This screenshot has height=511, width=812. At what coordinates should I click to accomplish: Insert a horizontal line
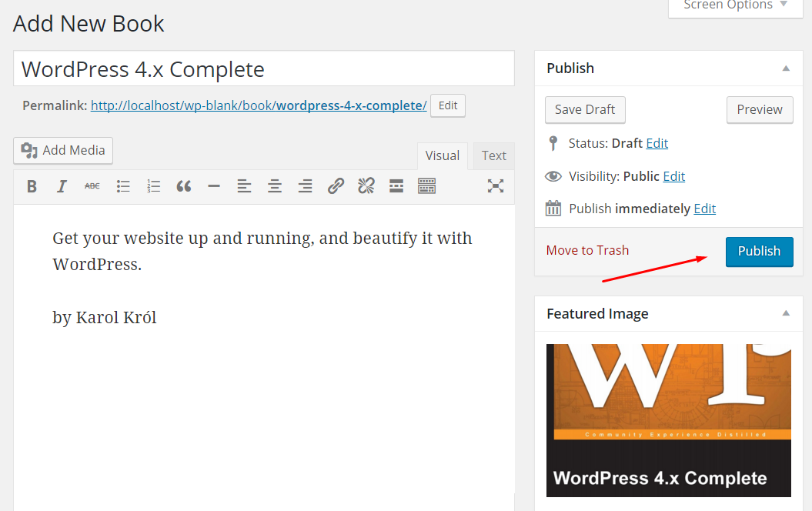214,186
